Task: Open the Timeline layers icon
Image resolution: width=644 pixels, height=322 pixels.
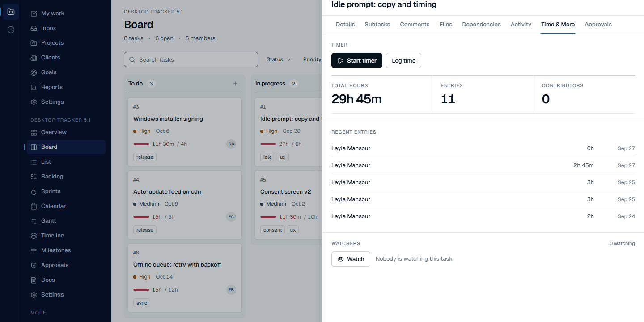Action: pos(34,236)
